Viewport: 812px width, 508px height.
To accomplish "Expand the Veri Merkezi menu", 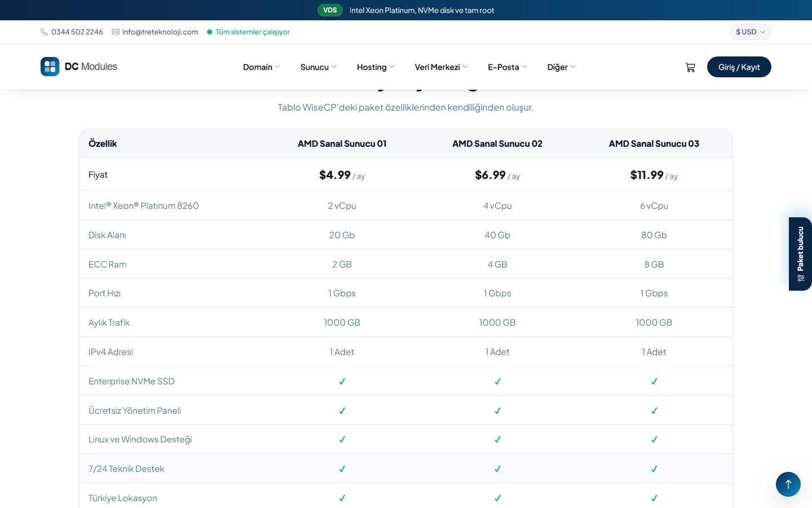I will [x=441, y=67].
